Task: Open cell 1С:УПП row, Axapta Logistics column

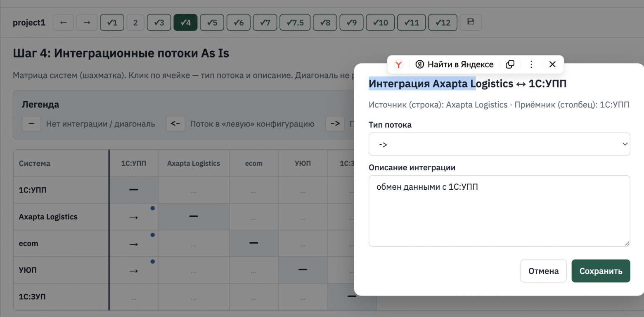Action: click(194, 190)
